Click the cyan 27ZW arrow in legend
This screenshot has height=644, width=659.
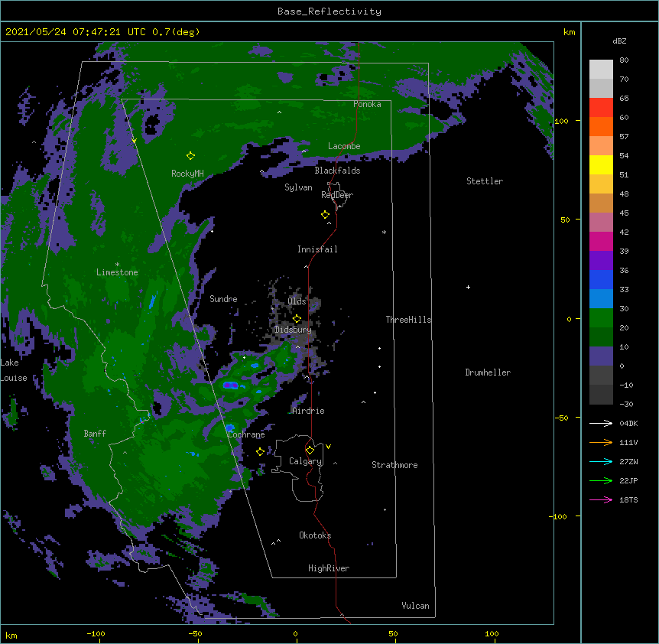(601, 461)
